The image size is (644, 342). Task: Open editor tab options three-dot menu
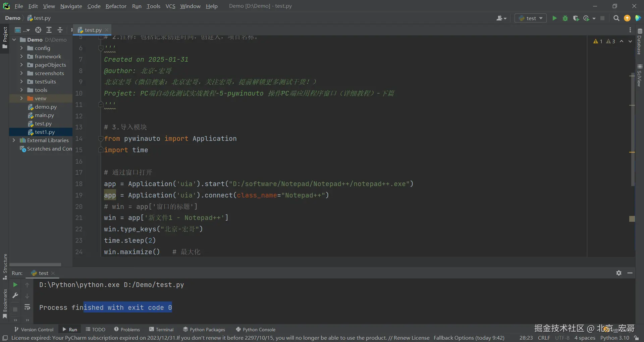630,30
